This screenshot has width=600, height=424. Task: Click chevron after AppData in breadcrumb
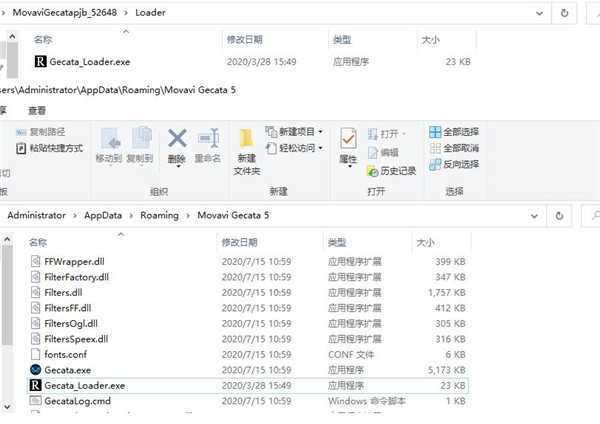point(131,216)
